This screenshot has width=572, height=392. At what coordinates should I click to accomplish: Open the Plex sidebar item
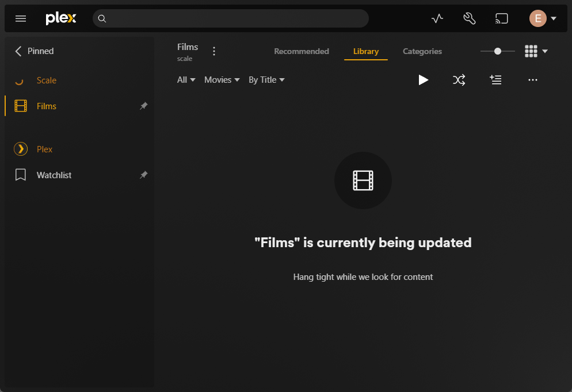pos(44,149)
